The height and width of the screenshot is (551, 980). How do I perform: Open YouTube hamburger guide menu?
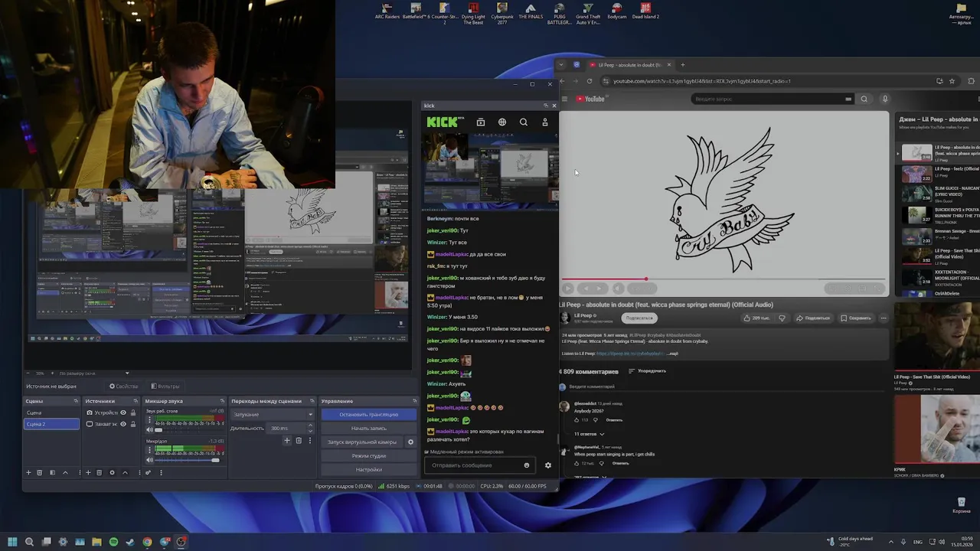coord(565,99)
